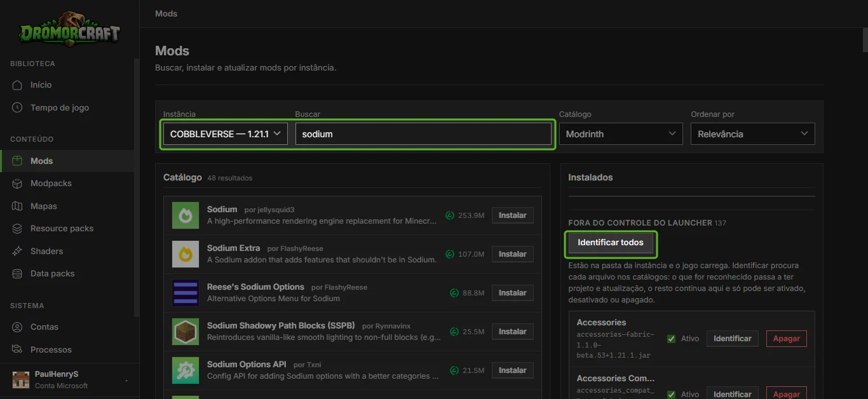Click Instalar for Reese's Sodium Options
Viewport: 868px width, 399px height.
point(512,293)
